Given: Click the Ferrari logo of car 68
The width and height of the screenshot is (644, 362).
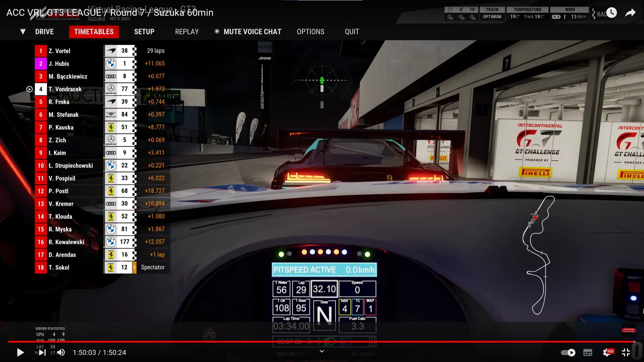Looking at the screenshot, I should [x=111, y=191].
